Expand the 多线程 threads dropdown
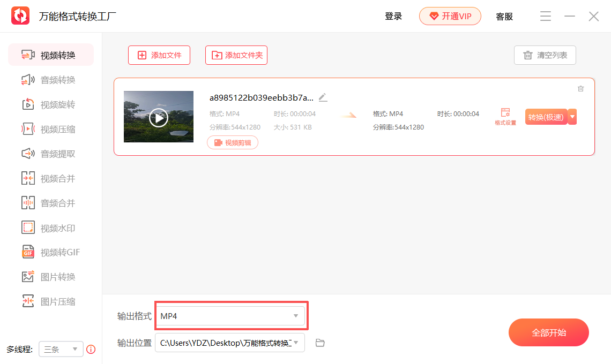This screenshot has height=364, width=611. point(61,349)
